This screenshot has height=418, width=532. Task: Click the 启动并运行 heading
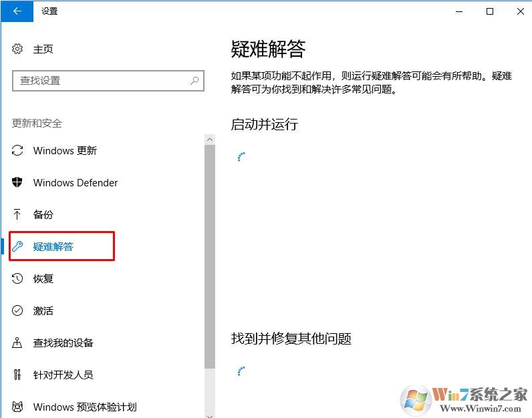[264, 124]
